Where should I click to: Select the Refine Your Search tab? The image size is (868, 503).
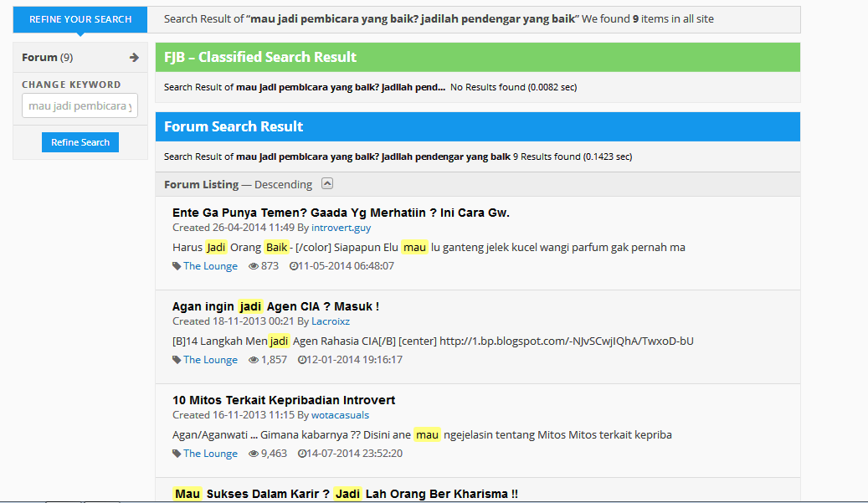[x=80, y=19]
